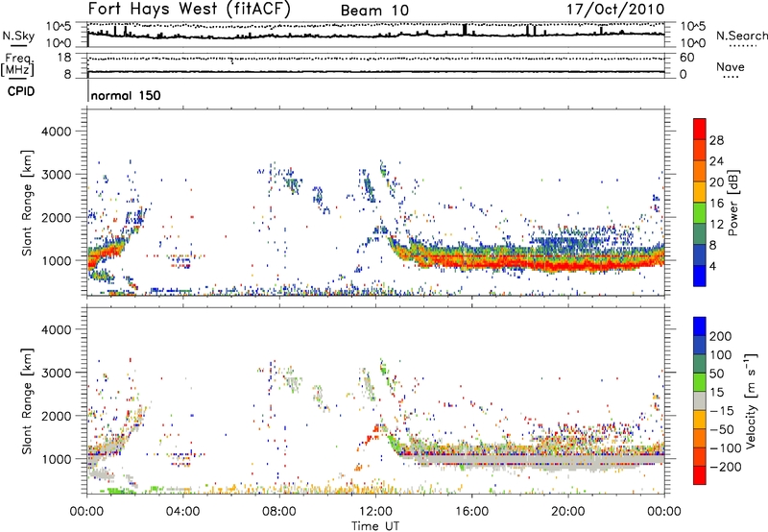Viewport: 768px width, 532px height.
Task: Click the '12:00' time axis tick label
Action: [375, 512]
